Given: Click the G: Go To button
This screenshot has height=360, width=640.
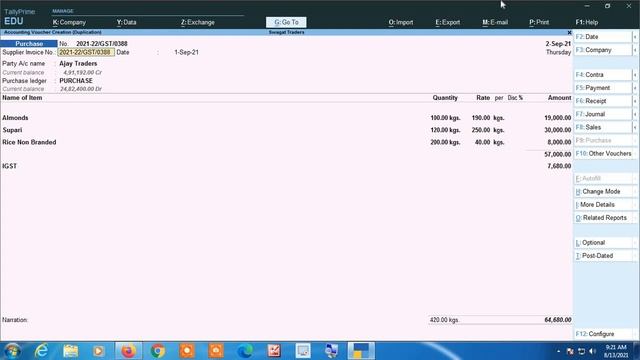Looking at the screenshot, I should pyautogui.click(x=286, y=22).
